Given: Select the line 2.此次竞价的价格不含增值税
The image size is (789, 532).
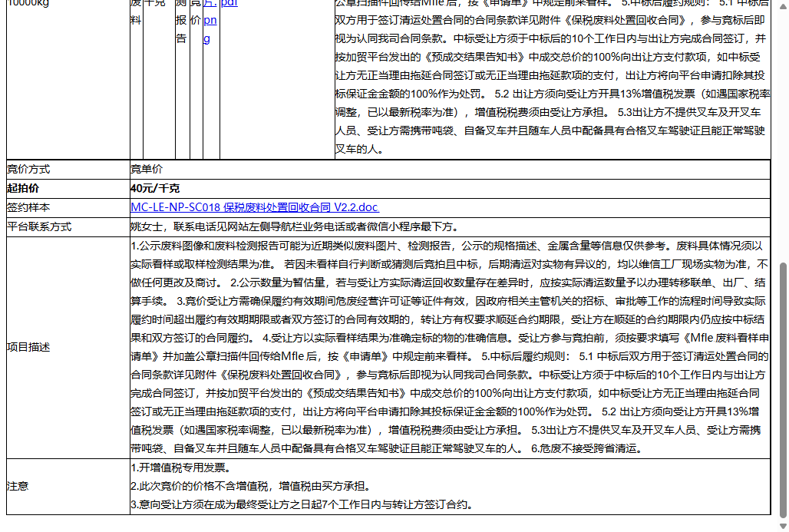Looking at the screenshot, I should point(252,486).
